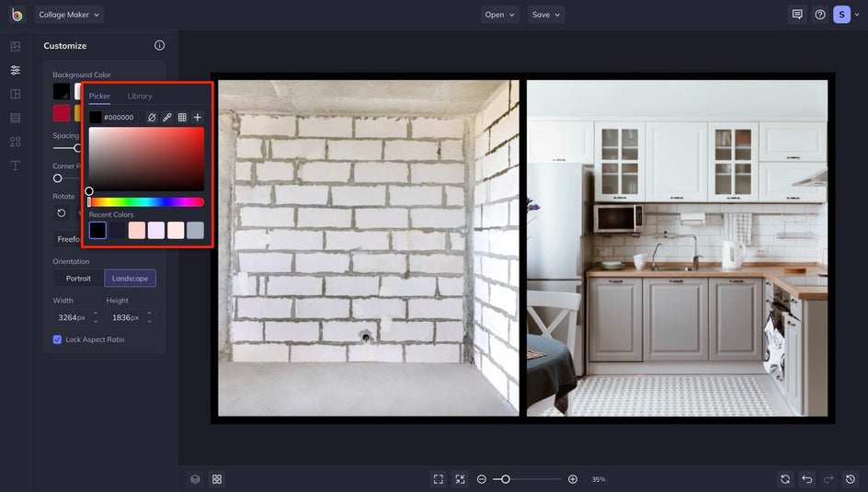The image size is (868, 492).
Task: Click the user avatar S button
Action: coord(841,15)
